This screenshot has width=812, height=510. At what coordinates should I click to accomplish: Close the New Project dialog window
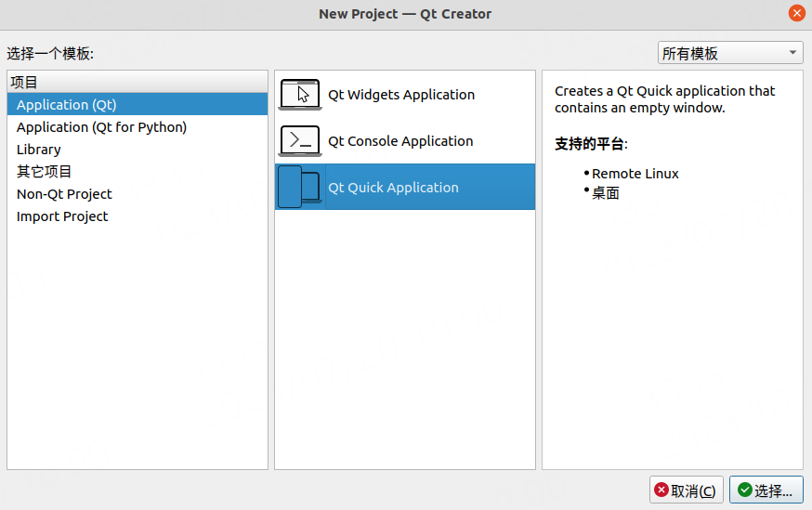click(x=796, y=13)
